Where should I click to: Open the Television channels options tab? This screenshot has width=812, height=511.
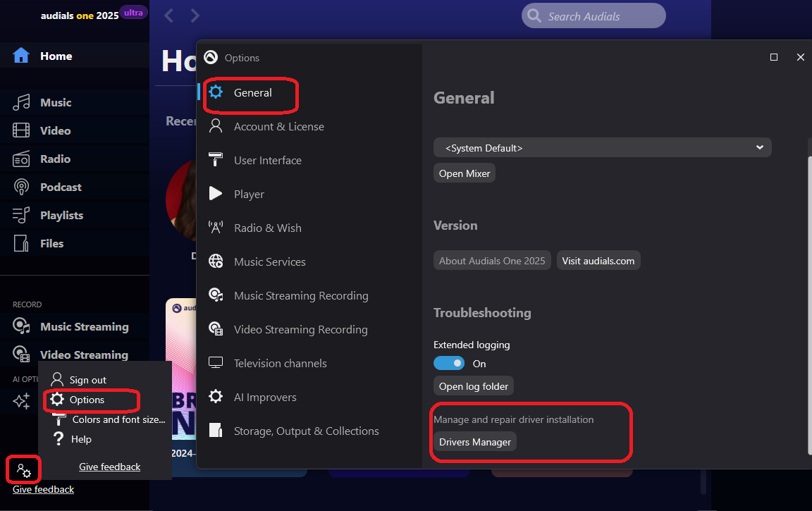click(280, 364)
